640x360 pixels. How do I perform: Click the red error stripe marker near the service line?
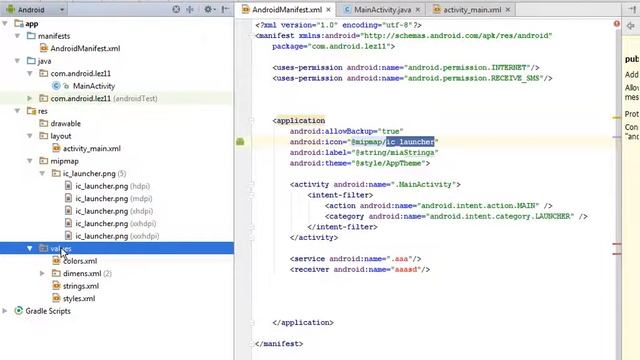click(x=617, y=244)
